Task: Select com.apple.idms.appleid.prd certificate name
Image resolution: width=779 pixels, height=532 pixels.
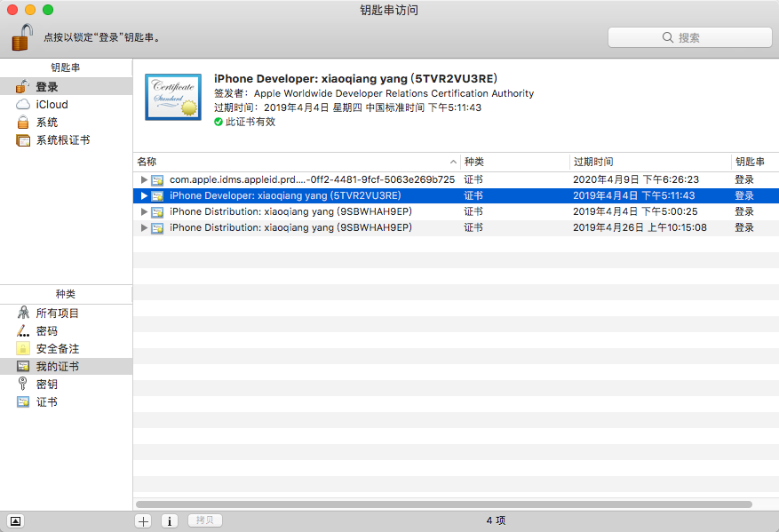Action: click(x=312, y=179)
